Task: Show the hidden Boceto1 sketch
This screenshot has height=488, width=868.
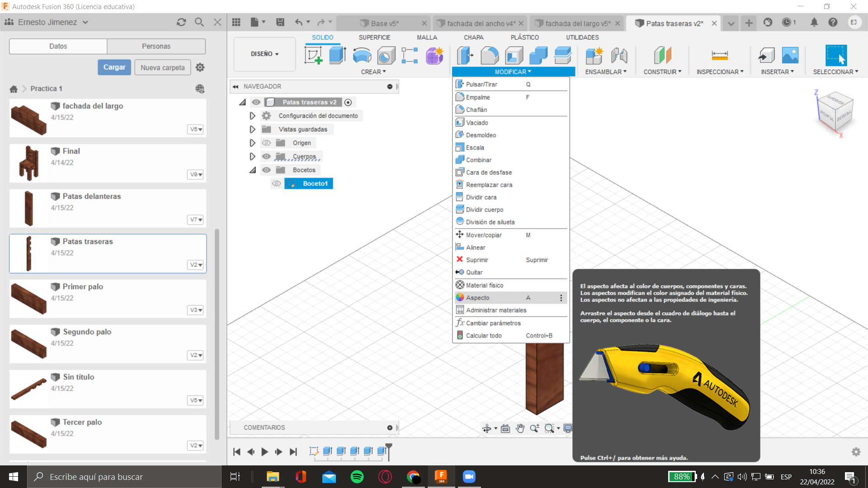Action: (x=277, y=183)
